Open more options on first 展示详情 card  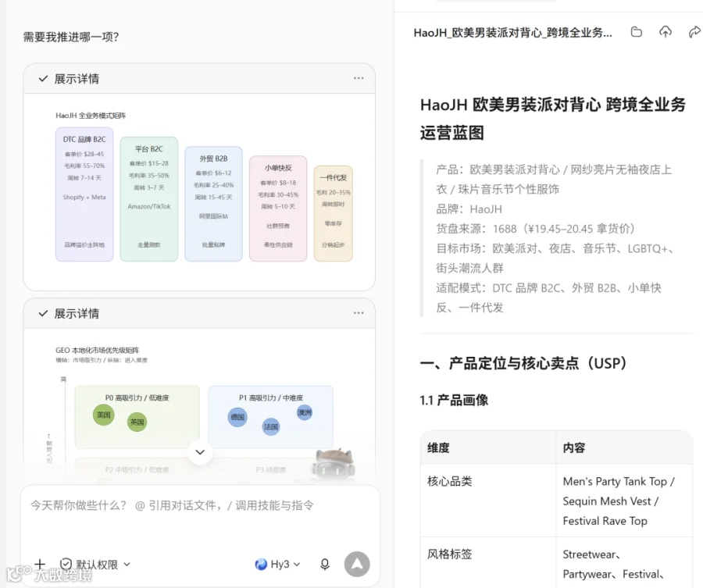[x=359, y=78]
